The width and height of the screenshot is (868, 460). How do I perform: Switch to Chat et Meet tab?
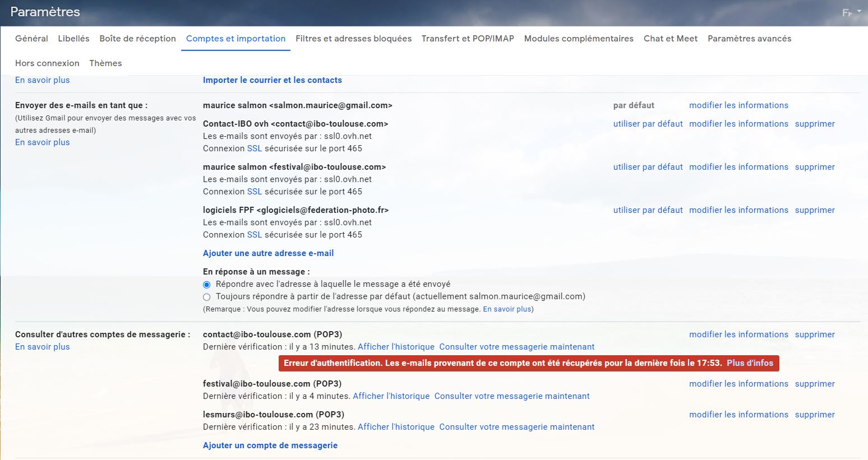[670, 39]
